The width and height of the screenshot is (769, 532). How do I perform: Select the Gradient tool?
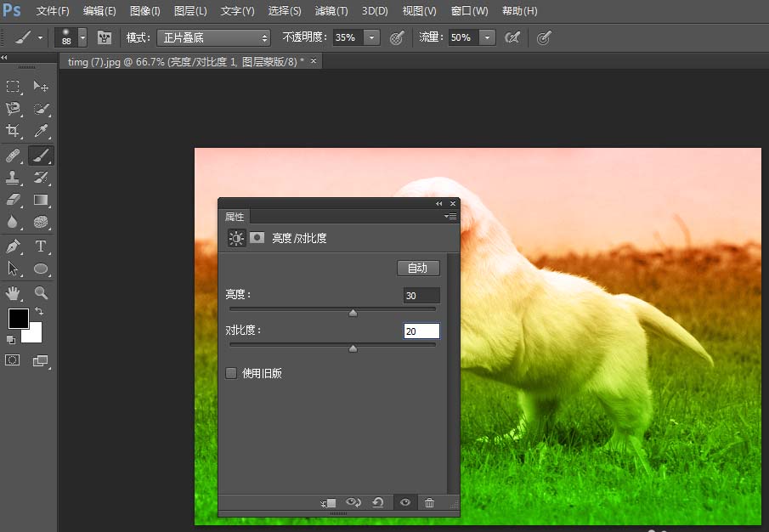pyautogui.click(x=42, y=201)
